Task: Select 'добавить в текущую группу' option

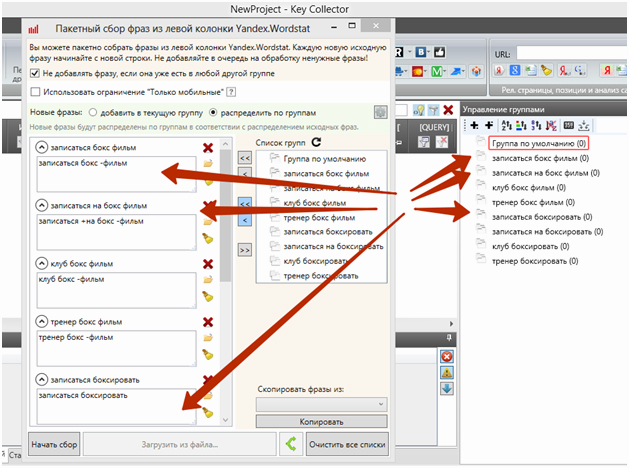Action: [x=93, y=113]
